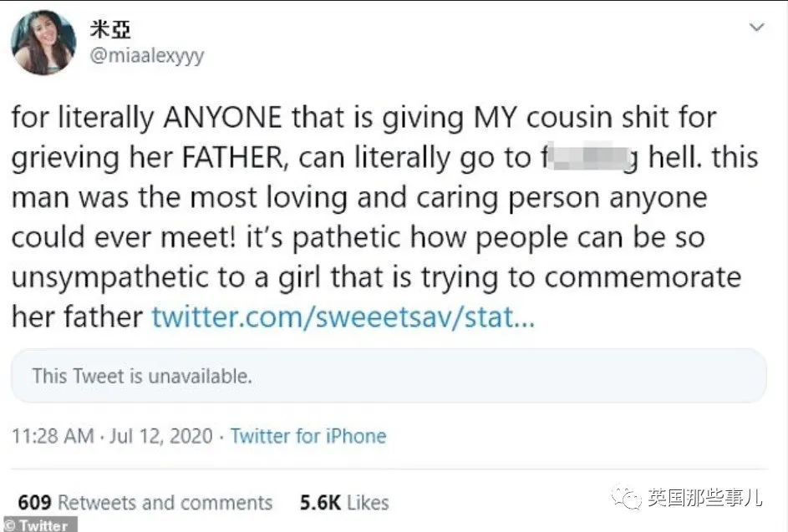Open the twitter.com/sweeetsav link
The height and width of the screenshot is (532, 788).
342,317
